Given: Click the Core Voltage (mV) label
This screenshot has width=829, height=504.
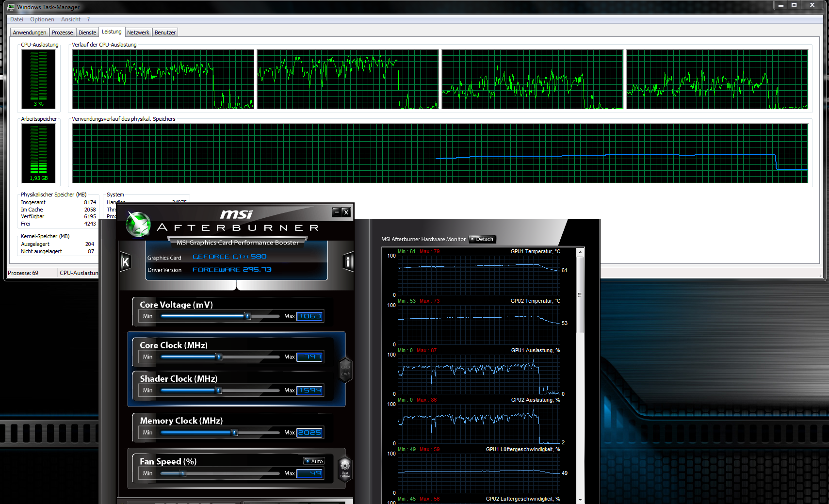Looking at the screenshot, I should pos(177,305).
